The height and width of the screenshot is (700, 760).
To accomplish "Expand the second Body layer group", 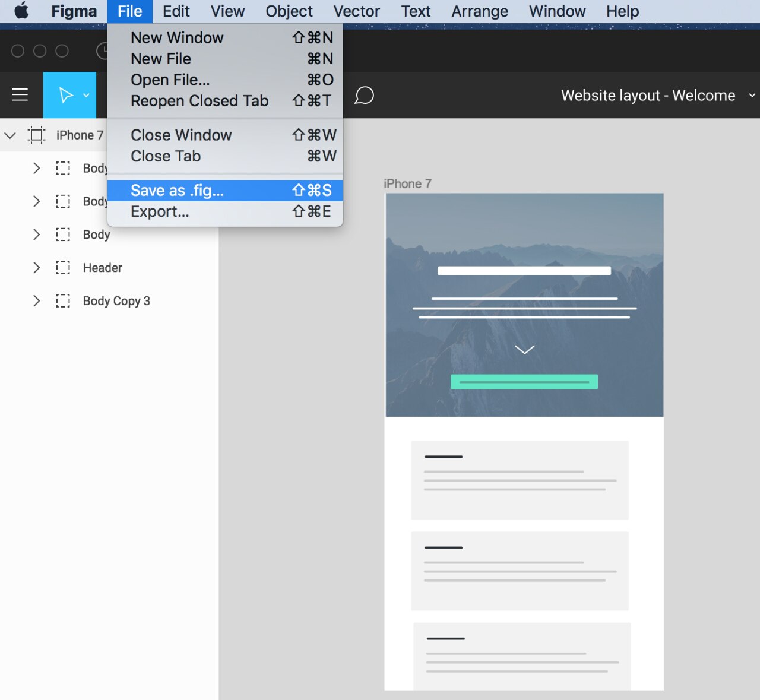I will pyautogui.click(x=36, y=201).
